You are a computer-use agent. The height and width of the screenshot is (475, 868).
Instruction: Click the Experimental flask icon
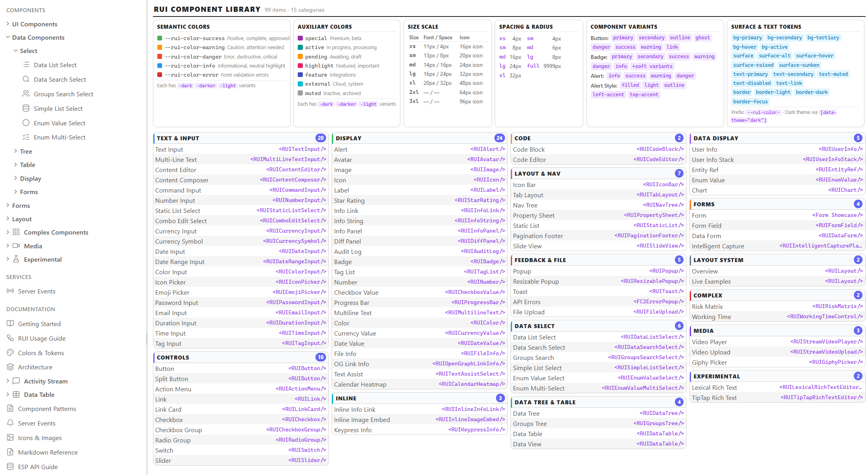coord(16,259)
